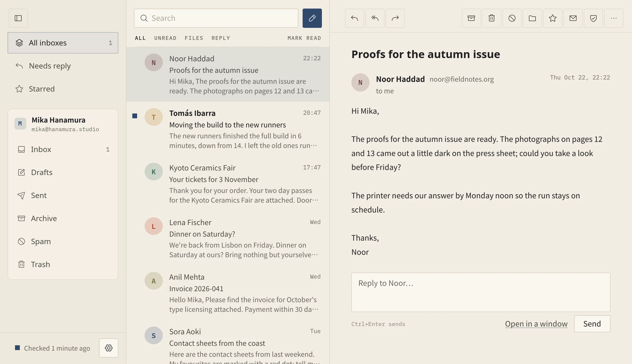
Task: Open the Drafts folder
Action: (x=63, y=172)
